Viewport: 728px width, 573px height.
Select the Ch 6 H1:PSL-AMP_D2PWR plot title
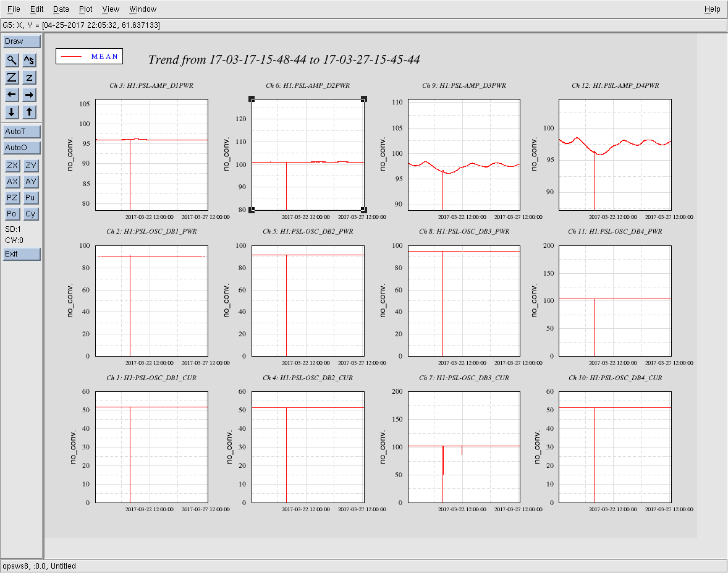[x=308, y=85]
